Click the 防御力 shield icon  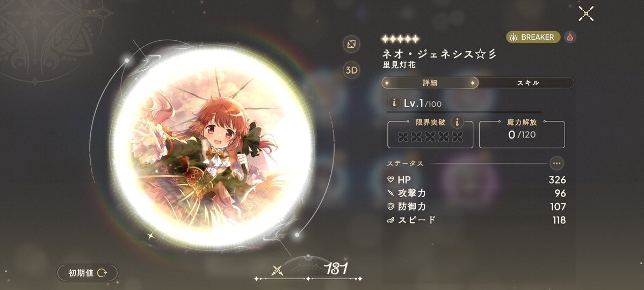390,206
